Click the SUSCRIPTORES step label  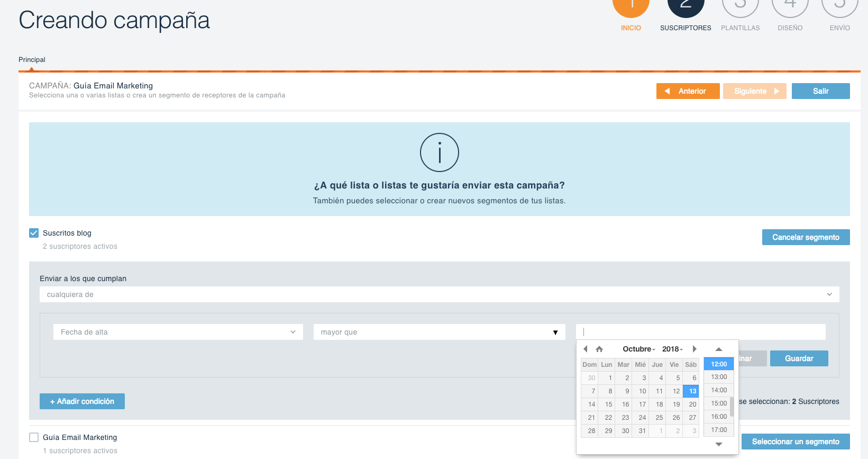pyautogui.click(x=686, y=28)
